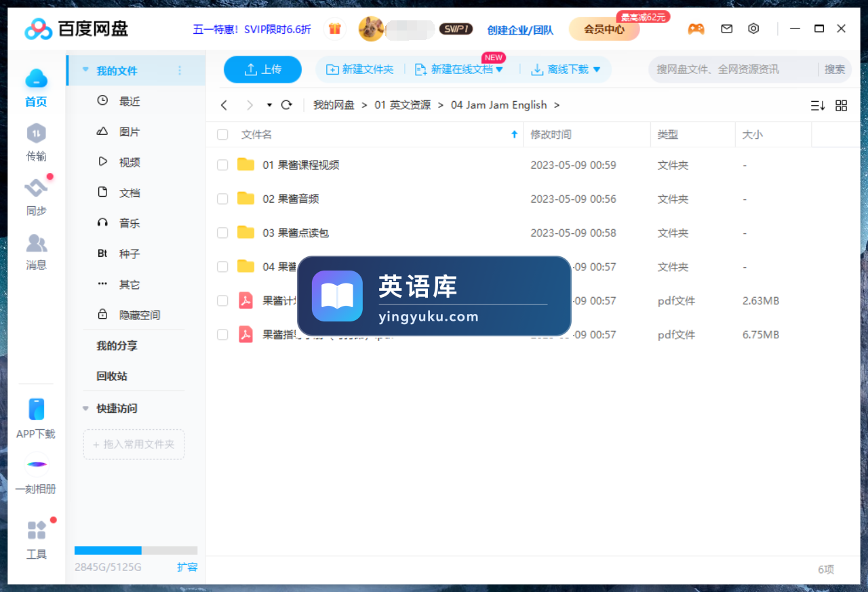This screenshot has height=592, width=868.
Task: Open the 同步 sync section
Action: [x=36, y=197]
